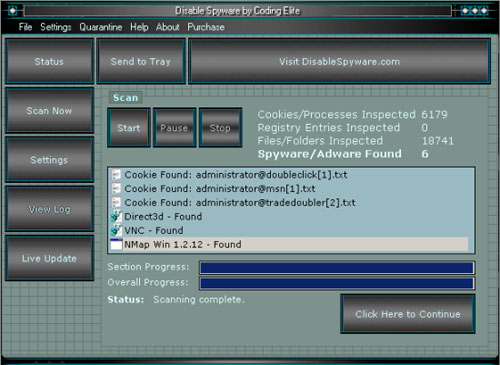Stop the scan
This screenshot has height=365, width=500.
point(220,128)
